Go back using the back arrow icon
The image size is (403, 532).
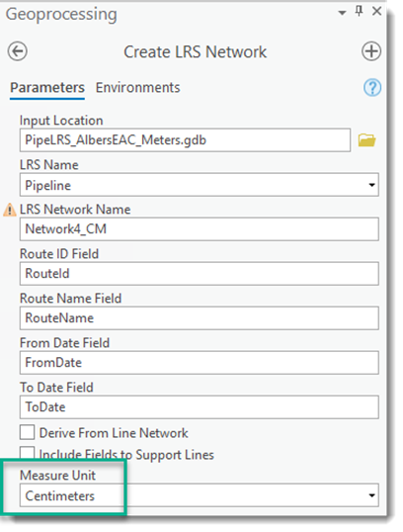click(x=18, y=51)
